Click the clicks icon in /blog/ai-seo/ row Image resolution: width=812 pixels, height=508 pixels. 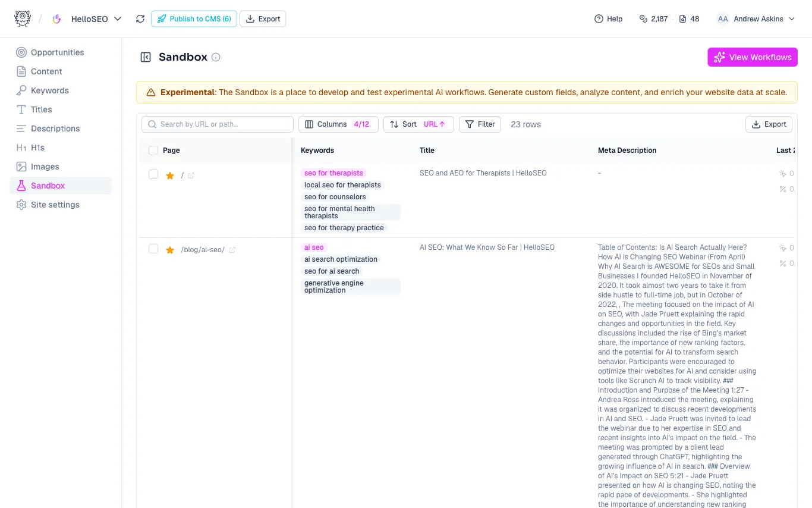point(783,248)
